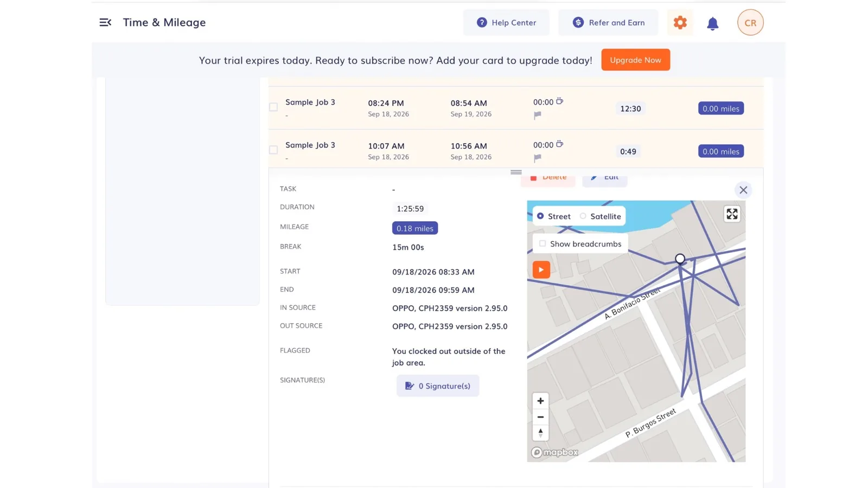Open notifications bell

(x=712, y=23)
